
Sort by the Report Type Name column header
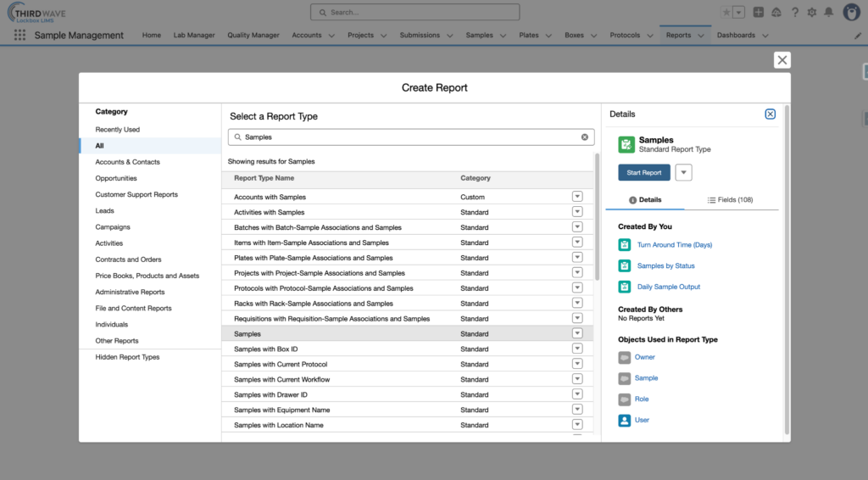pyautogui.click(x=264, y=178)
